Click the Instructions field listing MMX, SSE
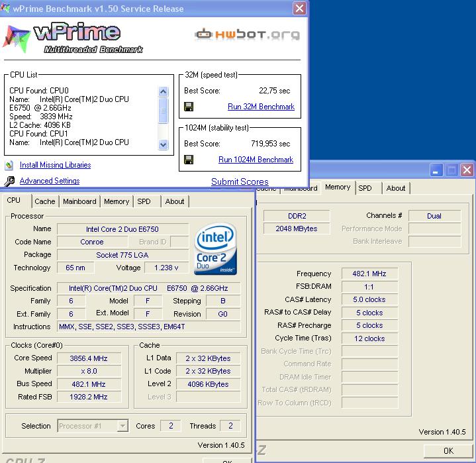Viewport: 476px width, 463px height. [148, 327]
